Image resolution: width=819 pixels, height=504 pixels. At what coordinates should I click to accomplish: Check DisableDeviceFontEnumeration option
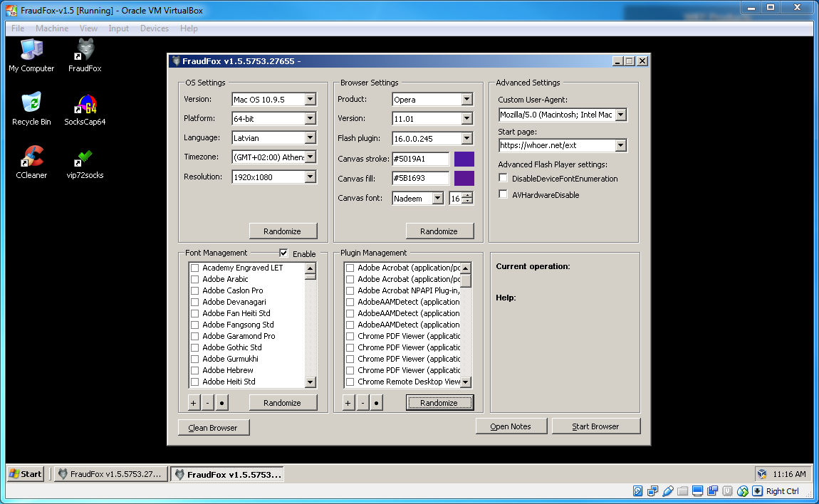tap(503, 178)
